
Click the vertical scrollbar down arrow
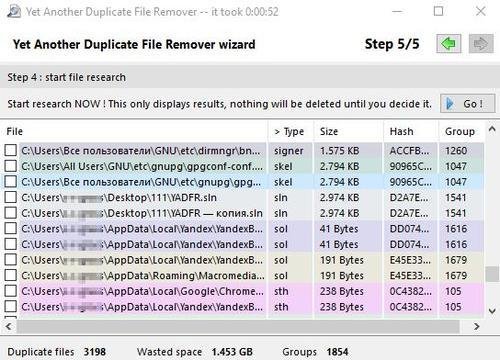point(492,311)
